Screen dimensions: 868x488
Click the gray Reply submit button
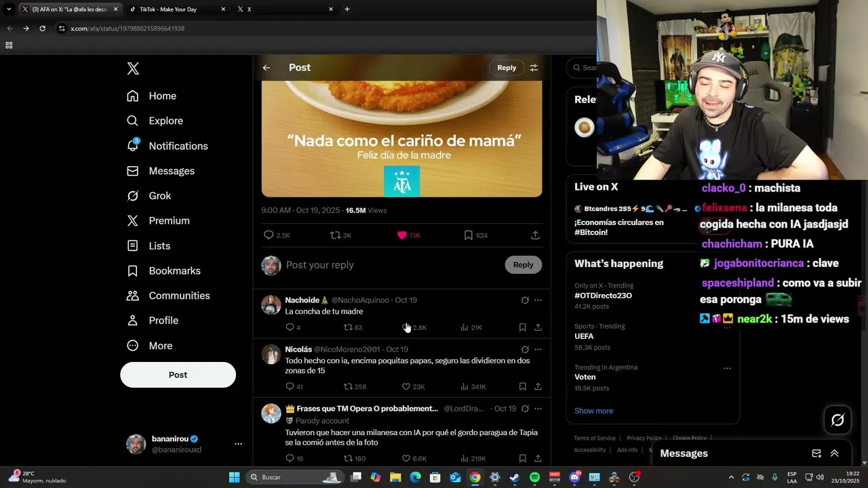pyautogui.click(x=523, y=265)
